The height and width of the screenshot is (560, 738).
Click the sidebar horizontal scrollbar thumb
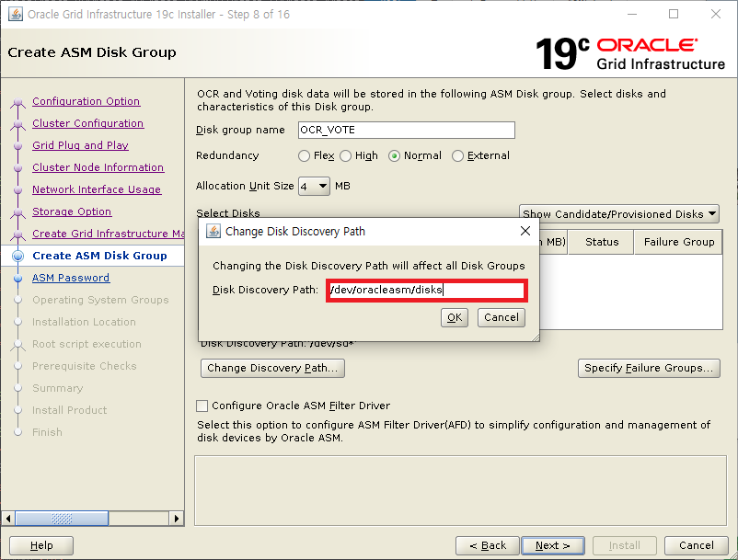[62, 519]
